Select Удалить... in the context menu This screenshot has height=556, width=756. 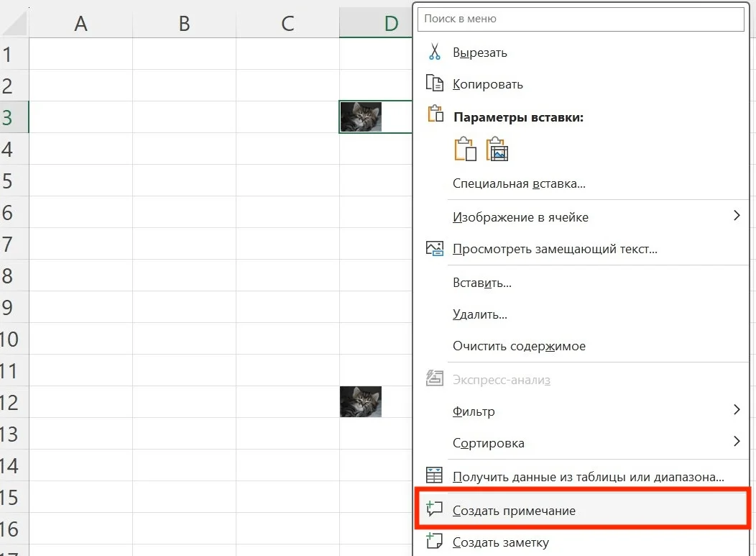coord(480,314)
